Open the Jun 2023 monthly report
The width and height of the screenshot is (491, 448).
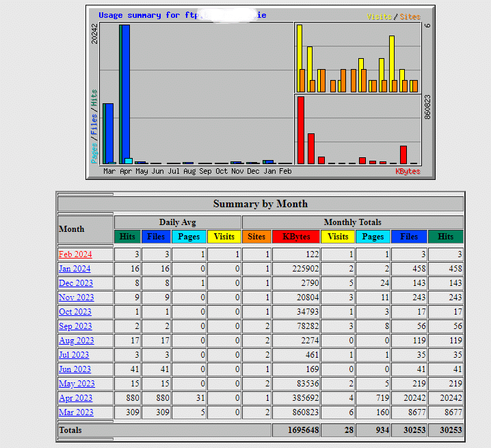(75, 369)
